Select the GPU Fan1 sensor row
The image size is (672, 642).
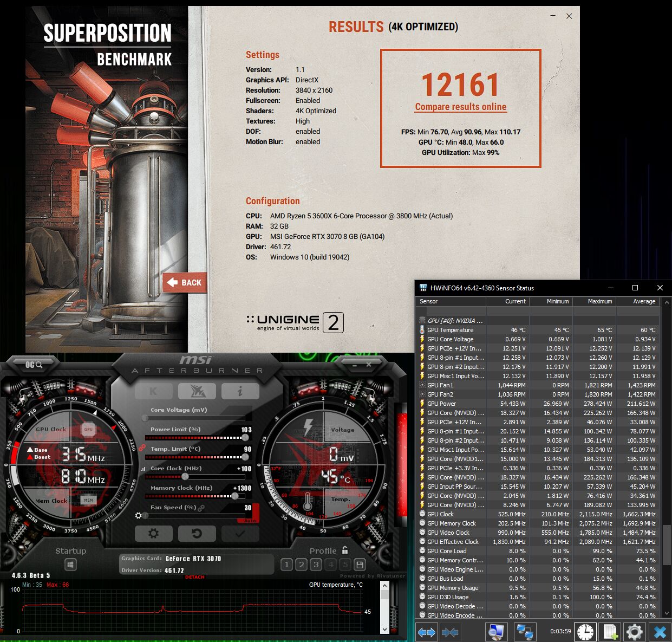click(x=537, y=385)
